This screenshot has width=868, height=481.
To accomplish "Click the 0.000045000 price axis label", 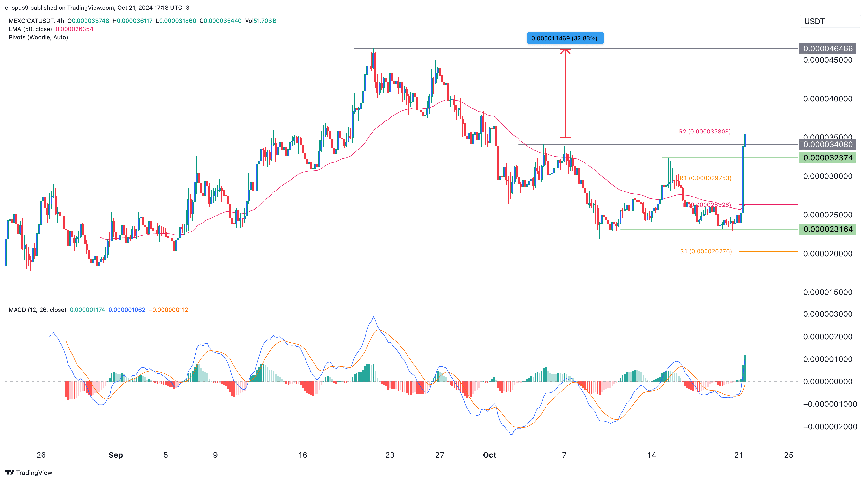I will click(x=828, y=60).
